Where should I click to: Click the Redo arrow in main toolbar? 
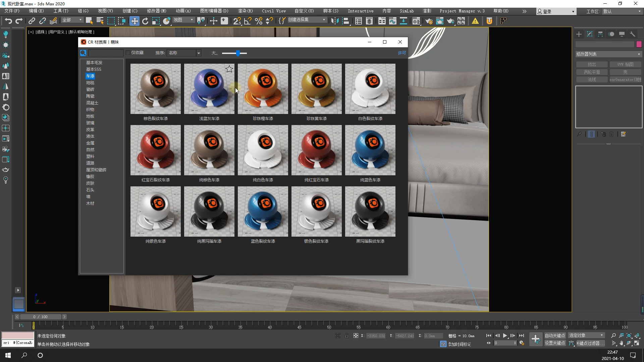pyautogui.click(x=19, y=21)
